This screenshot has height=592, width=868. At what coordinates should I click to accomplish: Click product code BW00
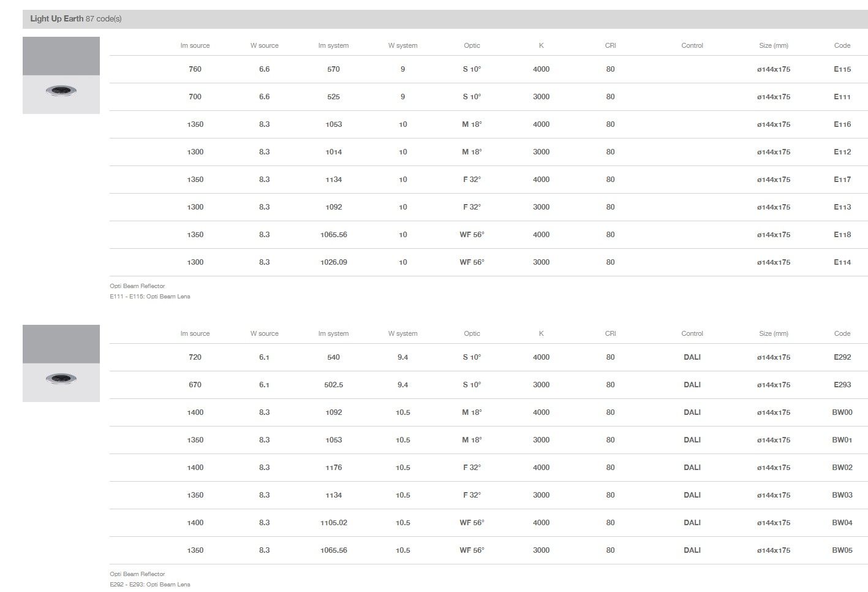(x=842, y=412)
